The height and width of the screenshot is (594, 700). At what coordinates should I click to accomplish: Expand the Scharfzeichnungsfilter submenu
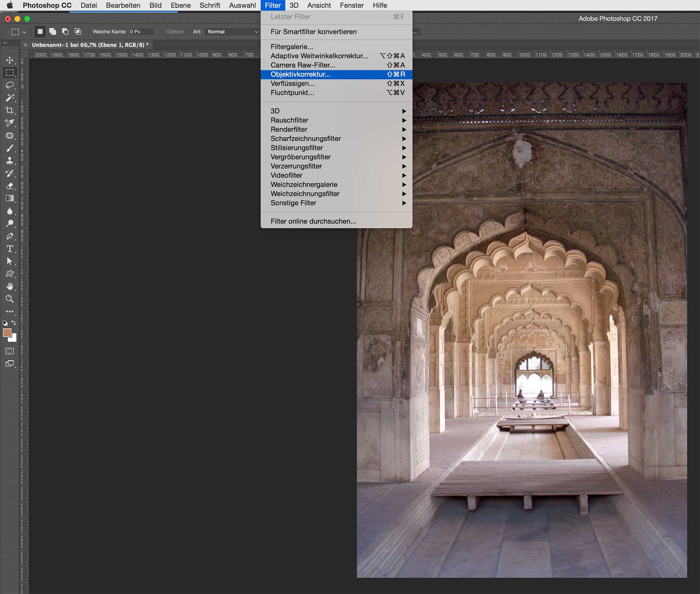click(336, 138)
